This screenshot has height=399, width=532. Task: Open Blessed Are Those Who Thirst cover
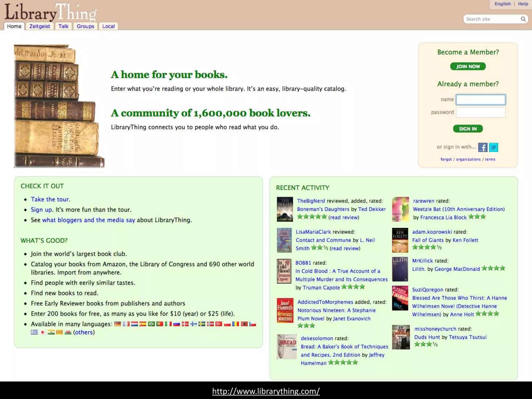(x=400, y=298)
